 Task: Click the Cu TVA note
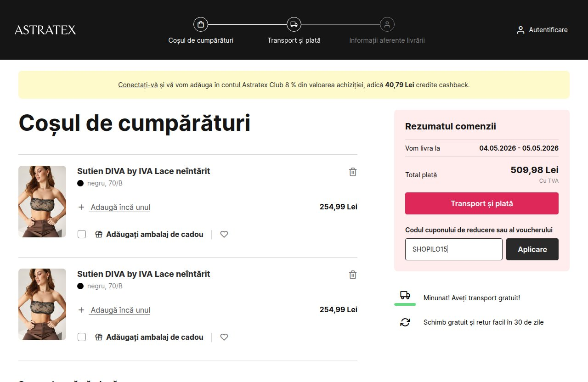[x=549, y=181]
